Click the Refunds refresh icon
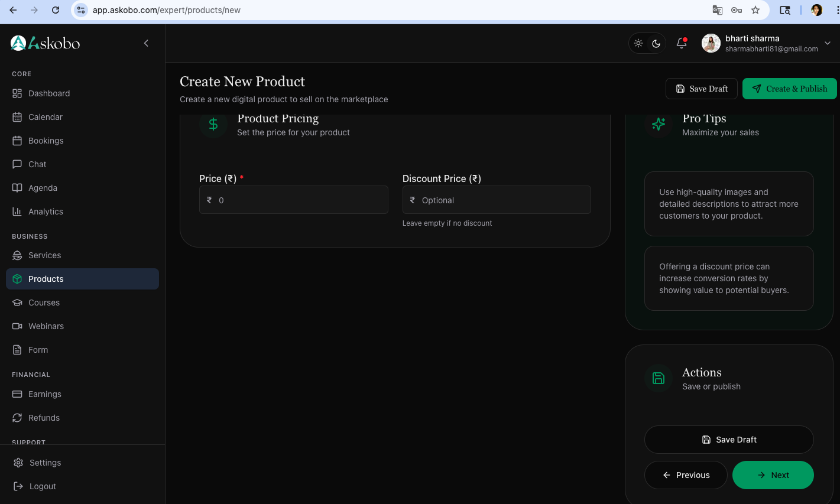Image resolution: width=840 pixels, height=504 pixels. click(x=17, y=418)
